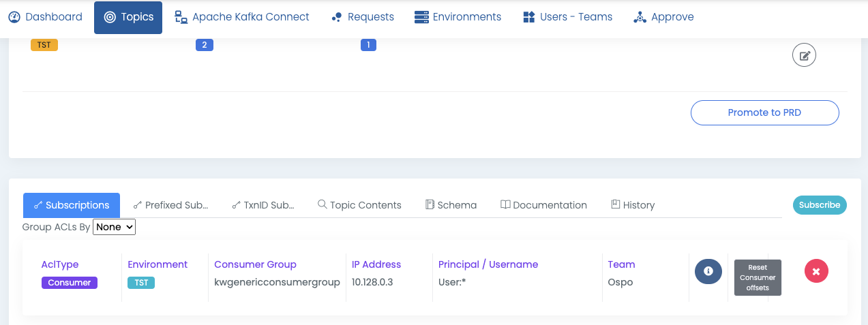The height and width of the screenshot is (325, 868).
Task: Navigate to Environments
Action: pyautogui.click(x=458, y=17)
